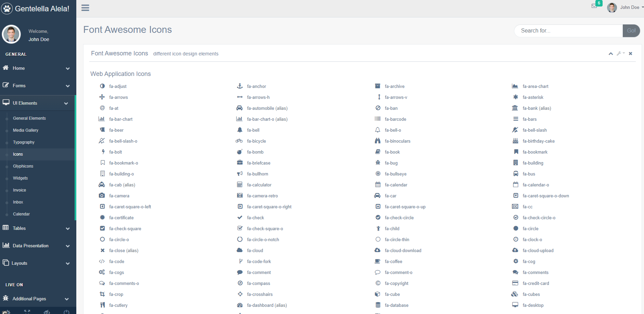This screenshot has height=314, width=644.
Task: Close the Font Awesome Icons panel
Action: click(630, 53)
